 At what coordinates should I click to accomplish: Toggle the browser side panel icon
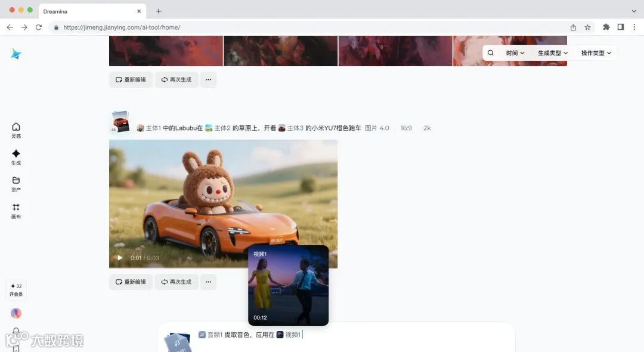click(621, 27)
